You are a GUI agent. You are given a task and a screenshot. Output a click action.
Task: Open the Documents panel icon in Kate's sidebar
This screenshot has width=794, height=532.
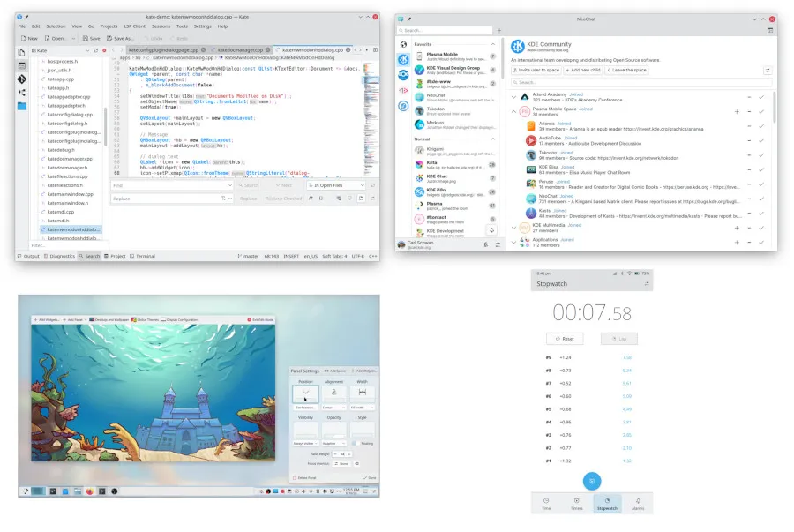pyautogui.click(x=21, y=52)
